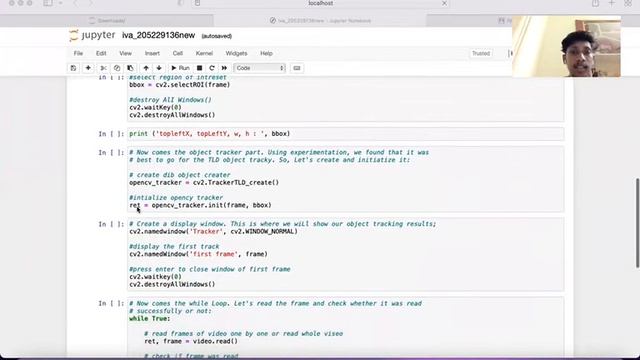The image size is (640, 360).
Task: Click the opencv_tracker.init(frame, bbox) line
Action: pyautogui.click(x=200, y=205)
